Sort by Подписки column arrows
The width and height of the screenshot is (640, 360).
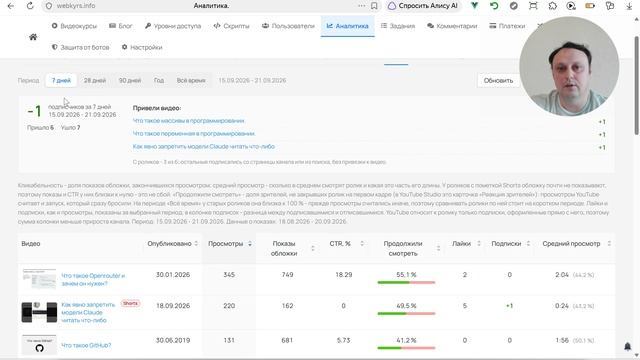click(x=528, y=244)
